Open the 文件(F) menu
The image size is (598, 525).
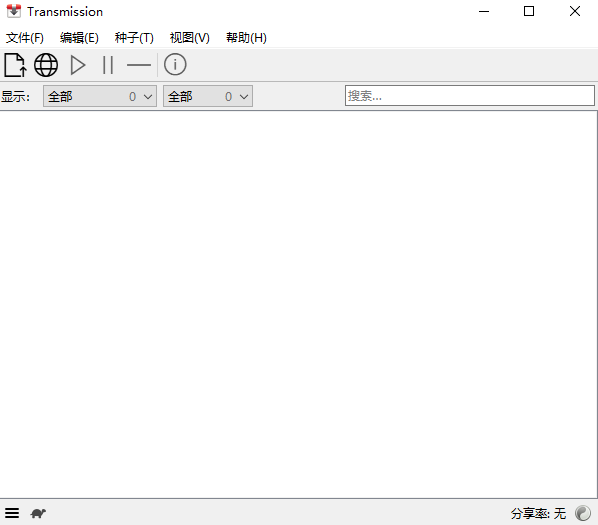[x=25, y=38]
